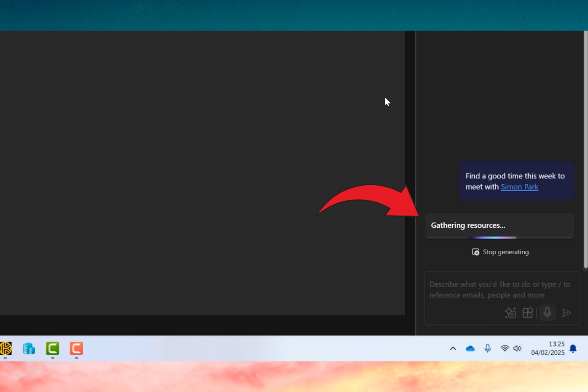The height and width of the screenshot is (392, 588).
Task: Open the orange Camtasia recorder taskbar app
Action: (76, 348)
